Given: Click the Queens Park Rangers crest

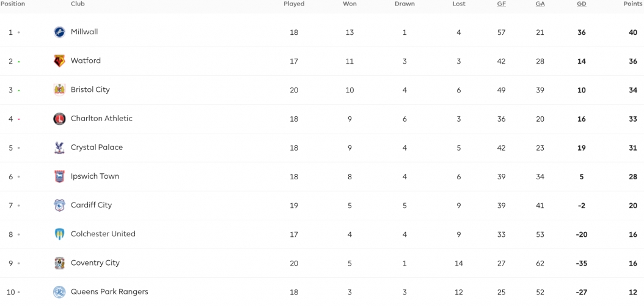Looking at the screenshot, I should (x=59, y=292).
